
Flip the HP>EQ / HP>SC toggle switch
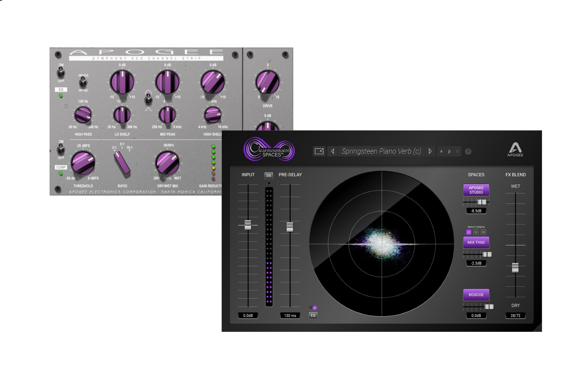click(x=83, y=81)
